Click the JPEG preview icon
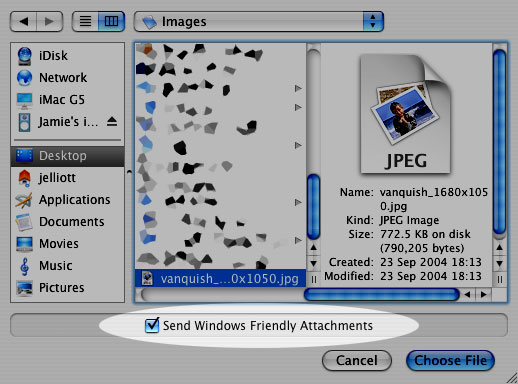The image size is (518, 384). pos(406,114)
